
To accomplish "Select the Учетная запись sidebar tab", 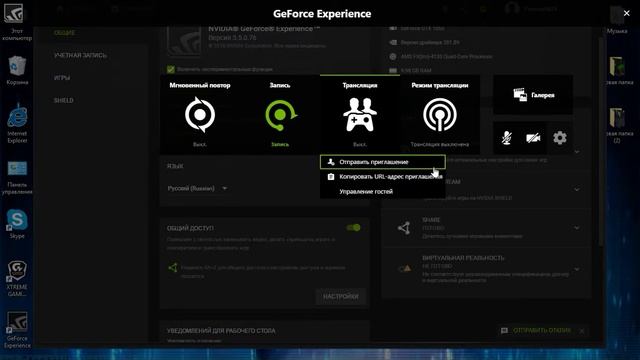I will (80, 55).
